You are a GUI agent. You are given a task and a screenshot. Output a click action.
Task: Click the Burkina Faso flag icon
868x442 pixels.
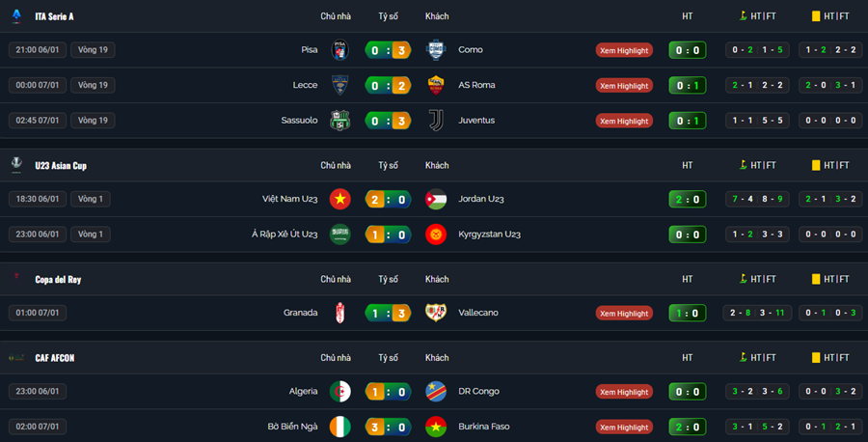tap(436, 427)
